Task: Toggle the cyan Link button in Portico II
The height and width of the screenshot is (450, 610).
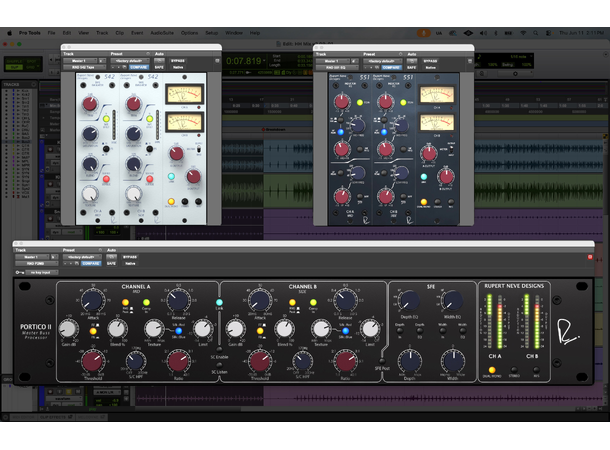Action: tap(219, 302)
